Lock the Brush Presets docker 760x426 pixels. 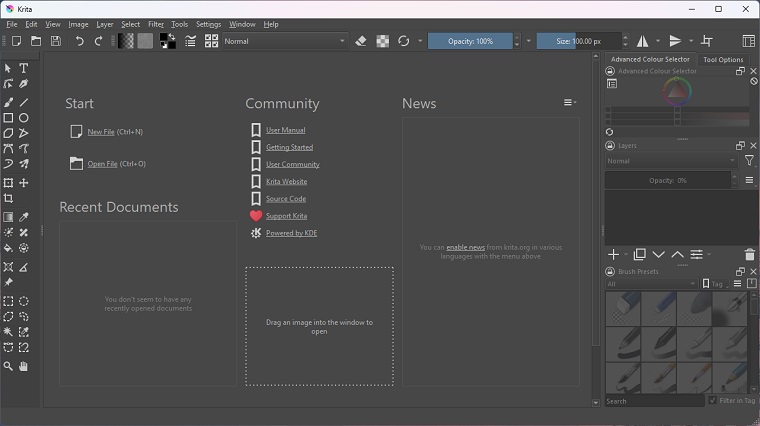click(610, 271)
